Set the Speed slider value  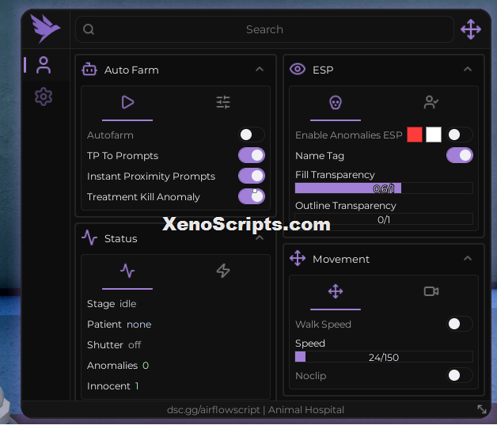click(384, 357)
